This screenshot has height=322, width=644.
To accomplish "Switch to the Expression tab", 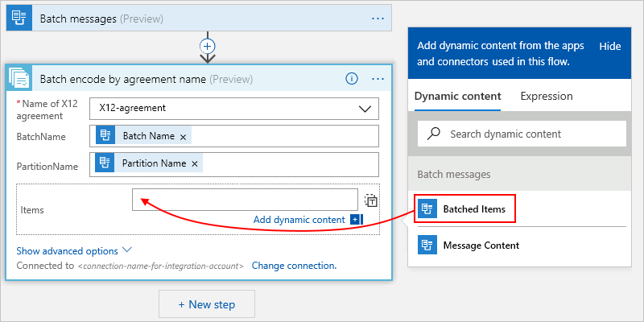I will pyautogui.click(x=547, y=96).
